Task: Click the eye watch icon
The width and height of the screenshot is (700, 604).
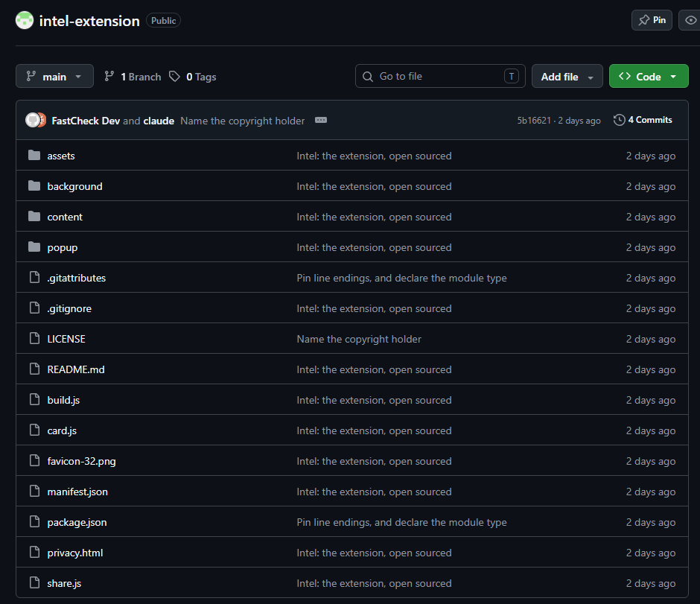Action: point(690,21)
